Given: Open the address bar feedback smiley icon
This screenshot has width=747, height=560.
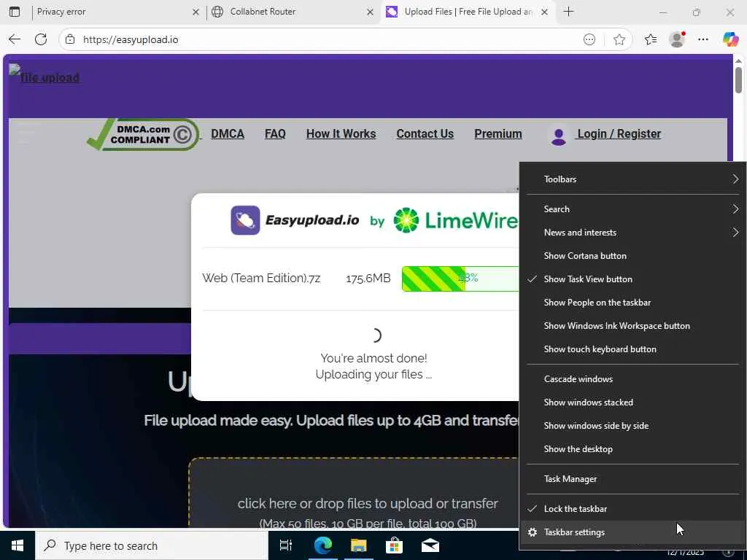Looking at the screenshot, I should 589,39.
